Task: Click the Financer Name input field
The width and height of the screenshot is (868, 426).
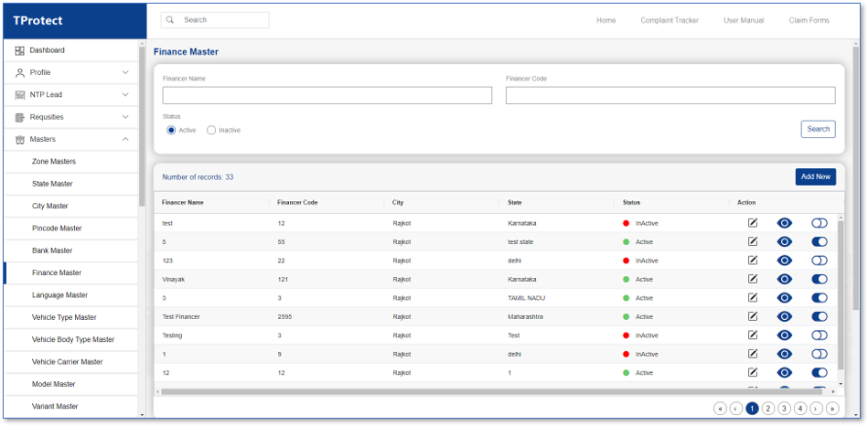Action: [x=327, y=95]
